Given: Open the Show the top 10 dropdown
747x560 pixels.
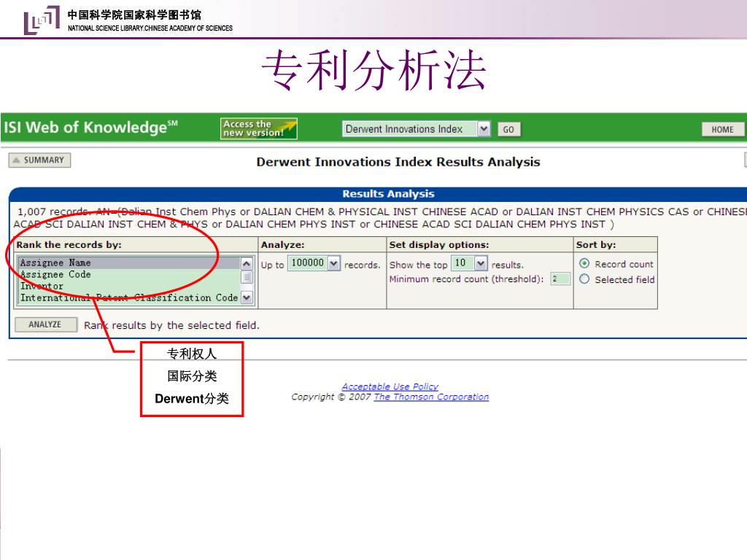Looking at the screenshot, I should [x=469, y=262].
